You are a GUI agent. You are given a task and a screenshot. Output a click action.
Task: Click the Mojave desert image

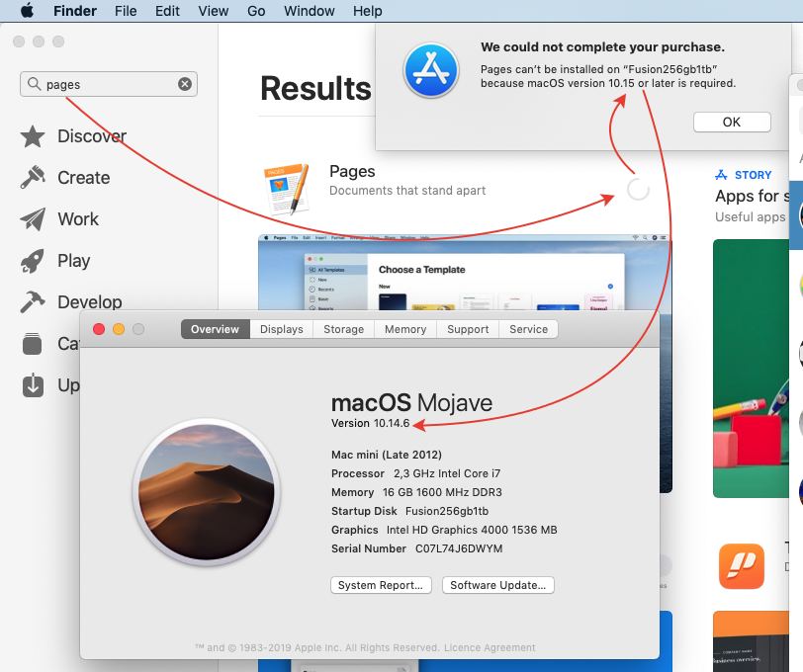click(207, 492)
